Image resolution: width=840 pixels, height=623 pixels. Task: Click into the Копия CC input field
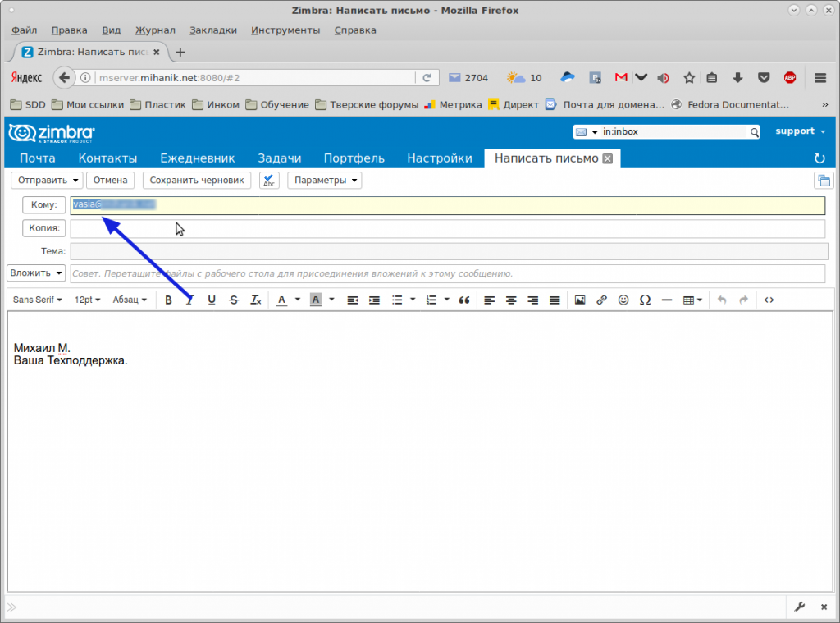447,228
